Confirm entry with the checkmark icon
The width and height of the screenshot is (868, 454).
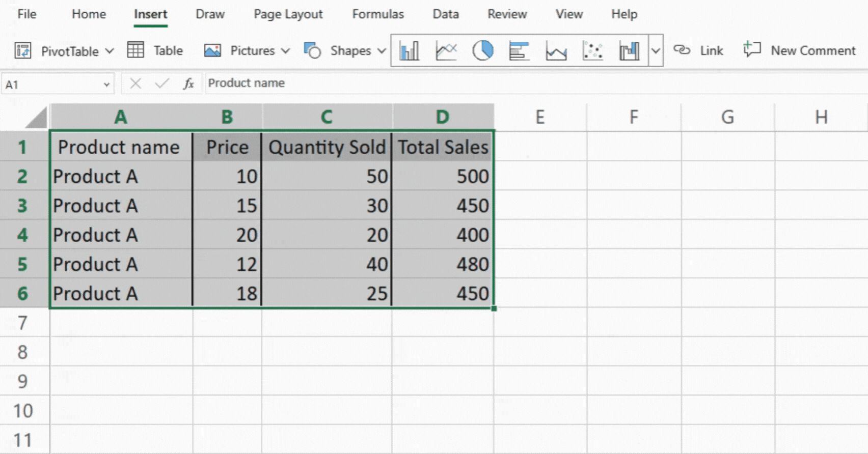162,83
